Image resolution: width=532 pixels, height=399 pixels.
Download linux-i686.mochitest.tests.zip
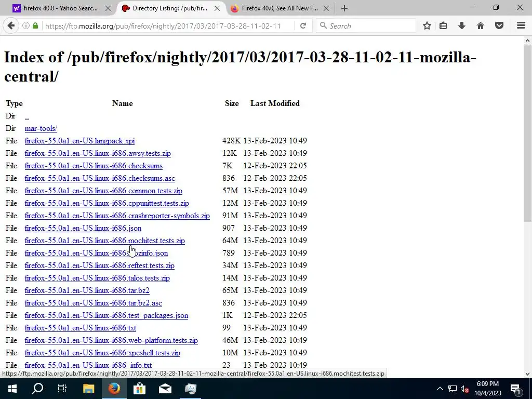(105, 241)
